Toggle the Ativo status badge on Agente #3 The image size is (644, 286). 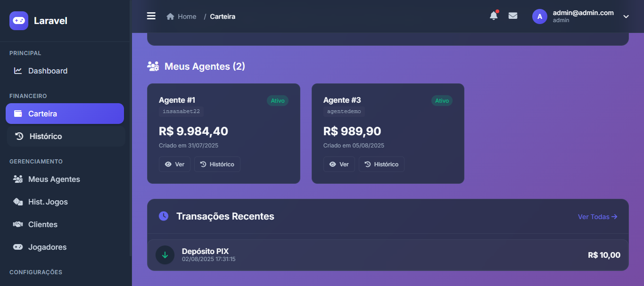click(x=442, y=100)
